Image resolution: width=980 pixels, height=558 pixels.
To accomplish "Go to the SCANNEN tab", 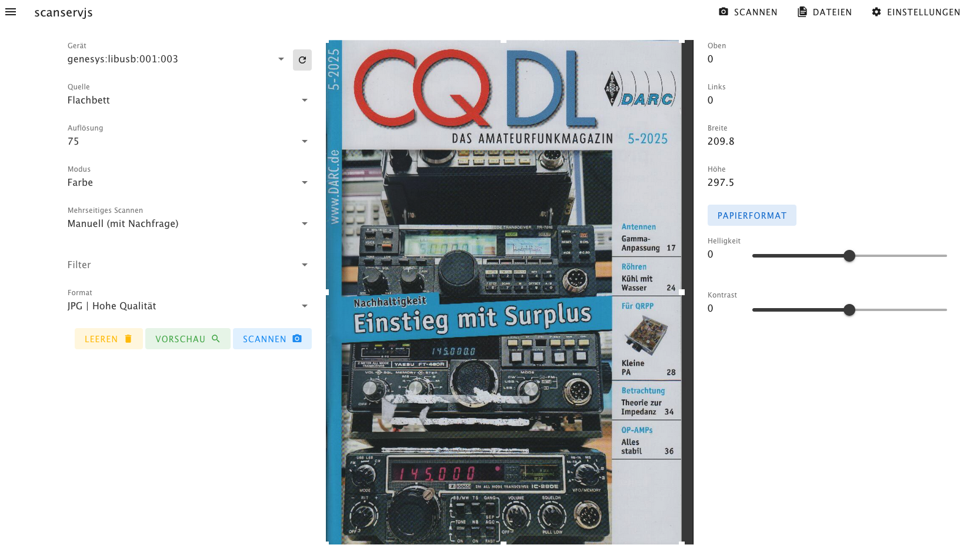I will click(x=748, y=12).
